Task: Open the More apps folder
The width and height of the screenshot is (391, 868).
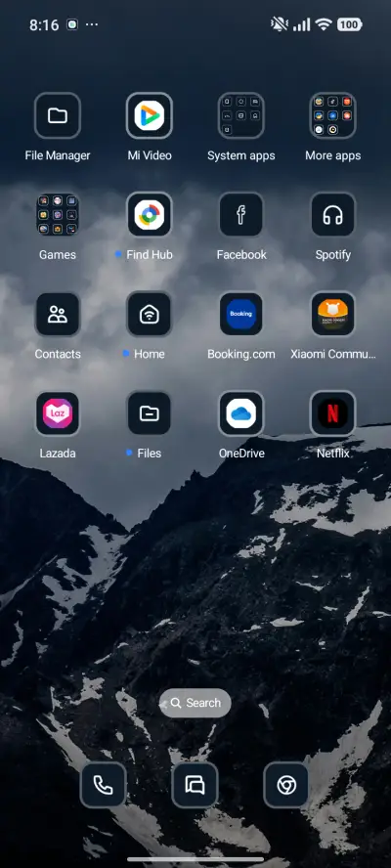Action: click(333, 115)
